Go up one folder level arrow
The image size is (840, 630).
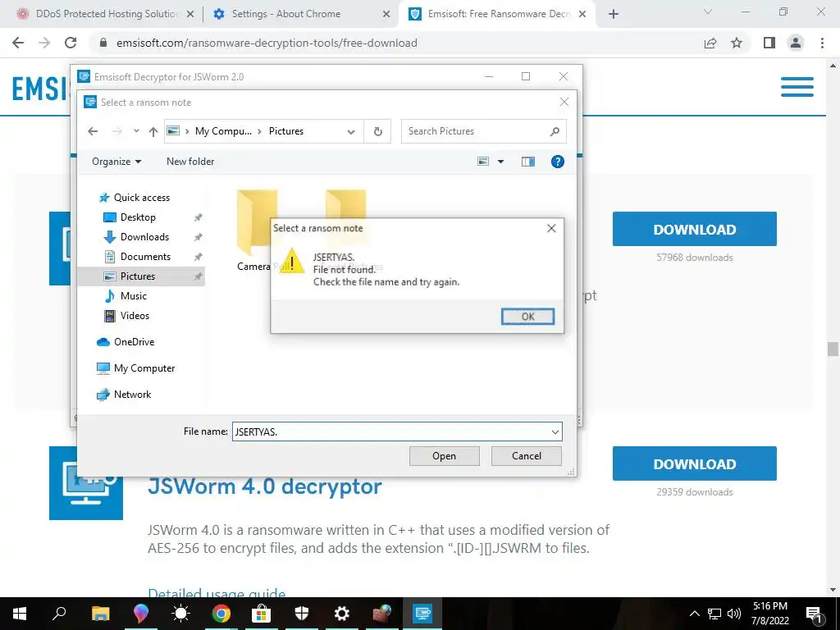pos(153,131)
